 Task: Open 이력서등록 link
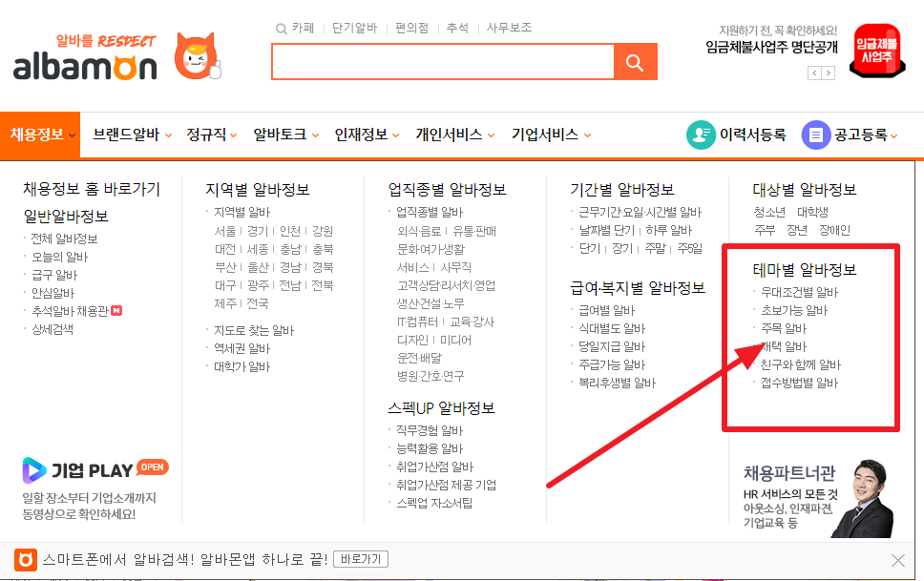pos(752,135)
